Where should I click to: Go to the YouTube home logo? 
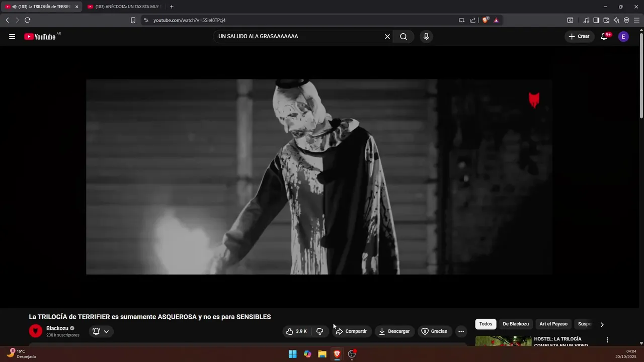40,36
